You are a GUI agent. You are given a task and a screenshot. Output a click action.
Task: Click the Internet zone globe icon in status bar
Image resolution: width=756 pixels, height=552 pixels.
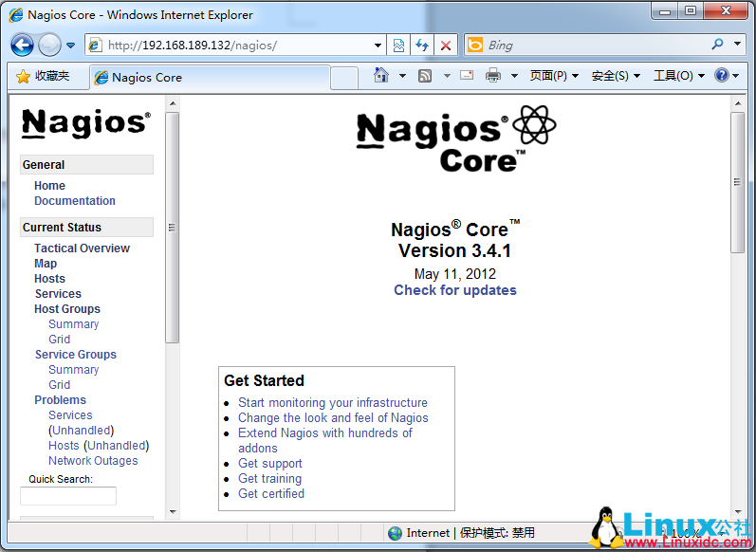(x=395, y=533)
